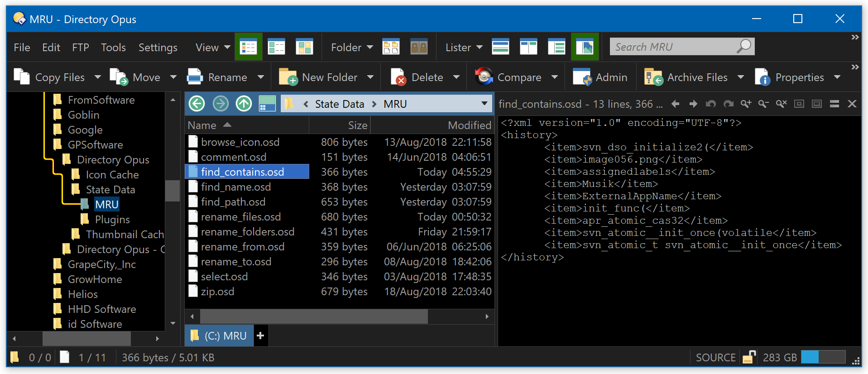Click the folder tree vertical scrollbar thumb
868x374 pixels.
point(172,191)
